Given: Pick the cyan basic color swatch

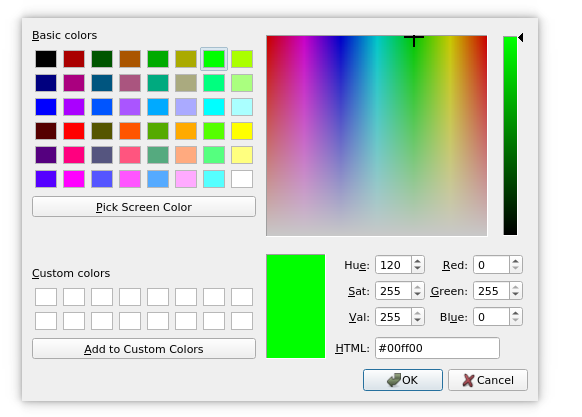Looking at the screenshot, I should coord(214,107).
